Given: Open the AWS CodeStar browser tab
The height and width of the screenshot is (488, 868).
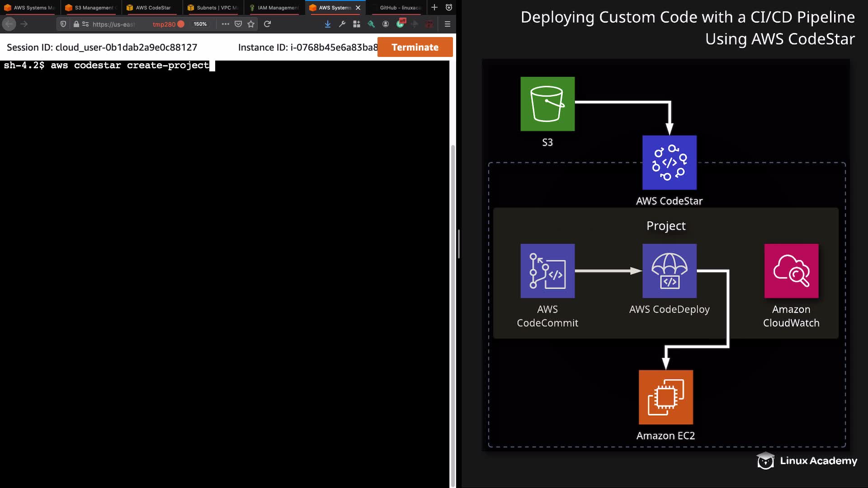Looking at the screenshot, I should [x=152, y=8].
